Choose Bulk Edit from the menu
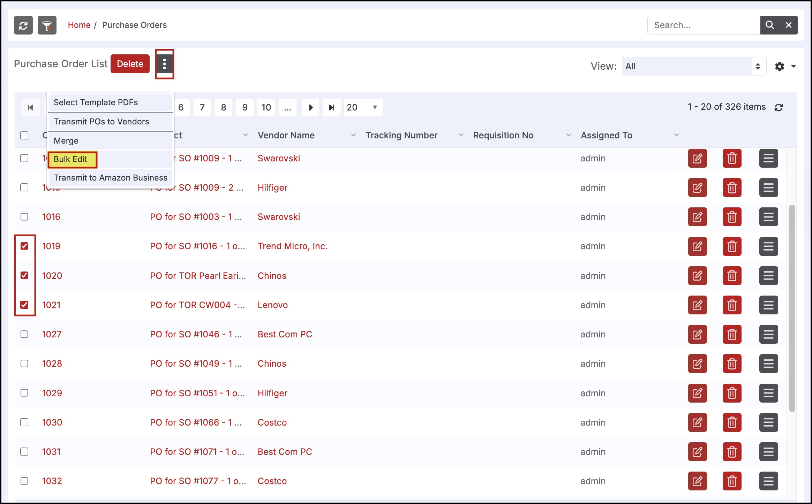 (x=71, y=159)
